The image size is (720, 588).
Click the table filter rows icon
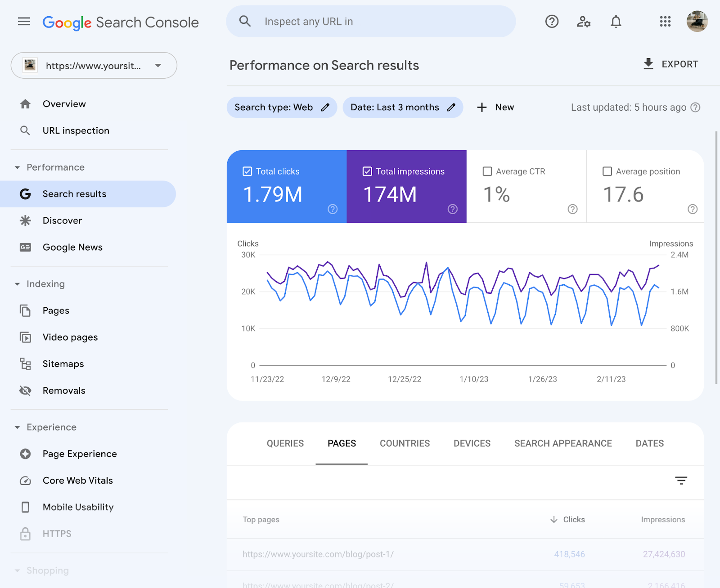coord(681,480)
